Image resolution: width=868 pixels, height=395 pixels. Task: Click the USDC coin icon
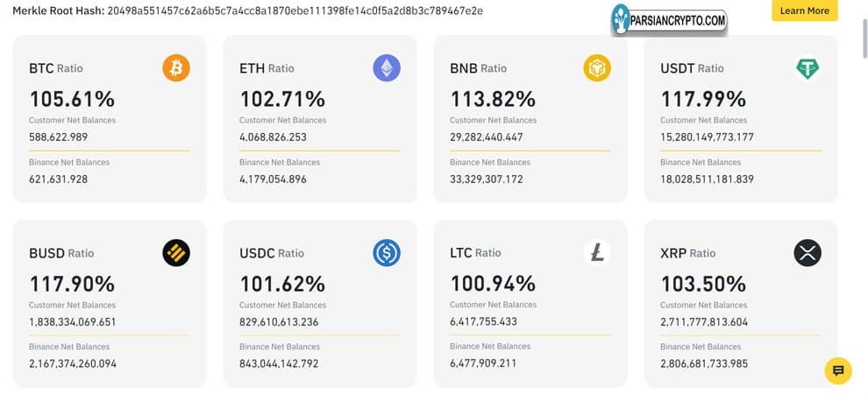coord(387,253)
